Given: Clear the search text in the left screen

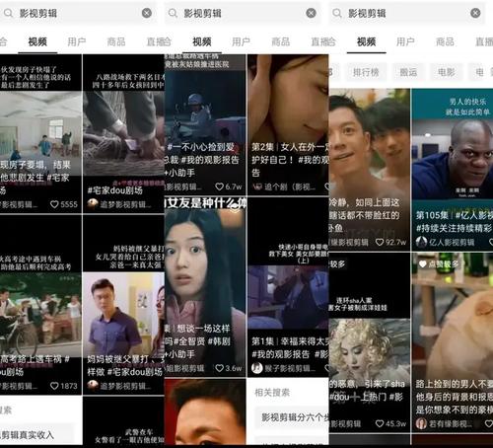Looking at the screenshot, I should [147, 13].
